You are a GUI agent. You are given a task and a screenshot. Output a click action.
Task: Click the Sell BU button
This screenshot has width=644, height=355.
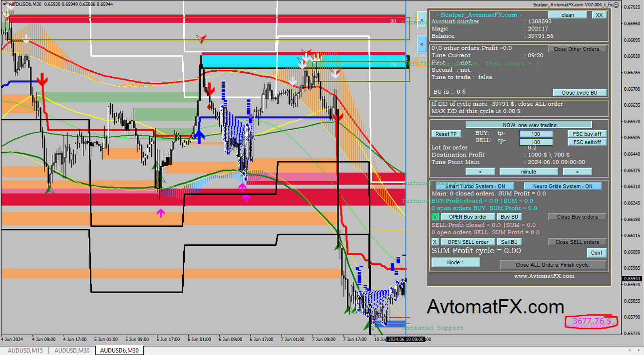pos(510,242)
